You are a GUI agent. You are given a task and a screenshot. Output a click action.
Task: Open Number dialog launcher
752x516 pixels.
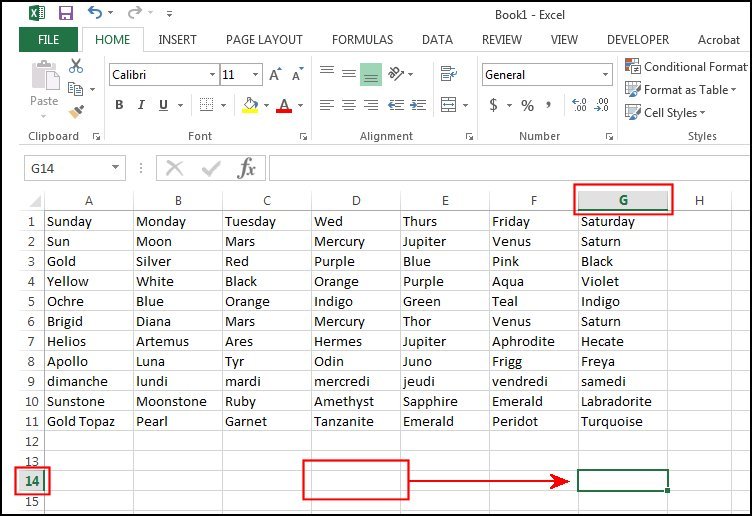[x=609, y=137]
